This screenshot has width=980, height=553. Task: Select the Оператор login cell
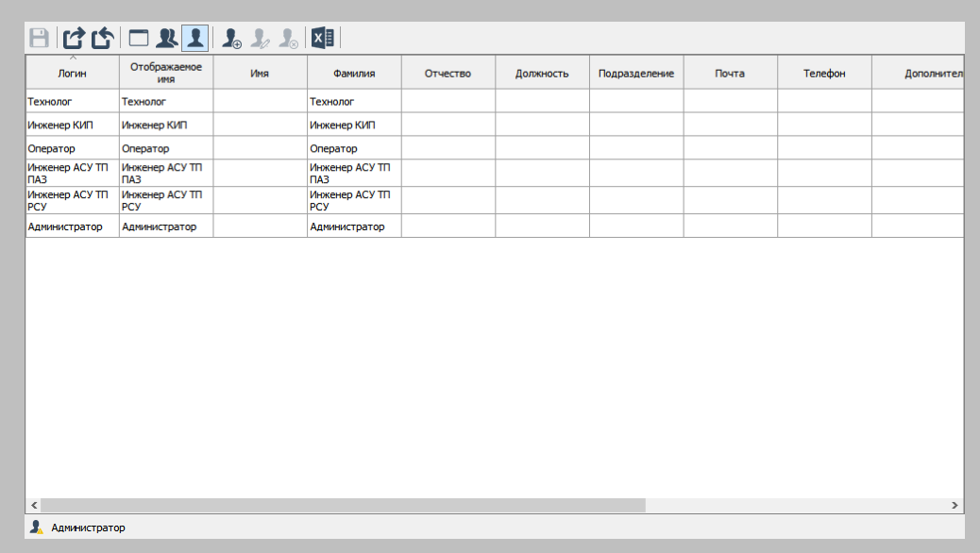(x=72, y=148)
